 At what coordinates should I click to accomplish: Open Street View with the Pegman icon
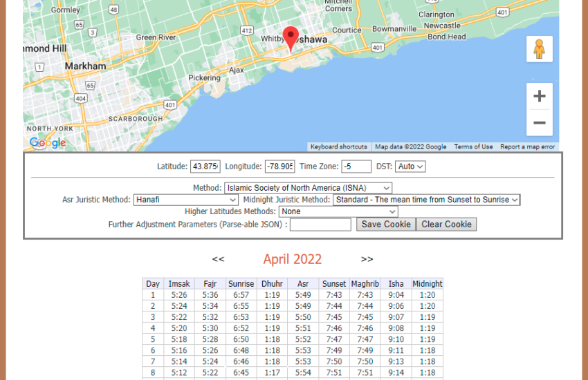click(539, 49)
